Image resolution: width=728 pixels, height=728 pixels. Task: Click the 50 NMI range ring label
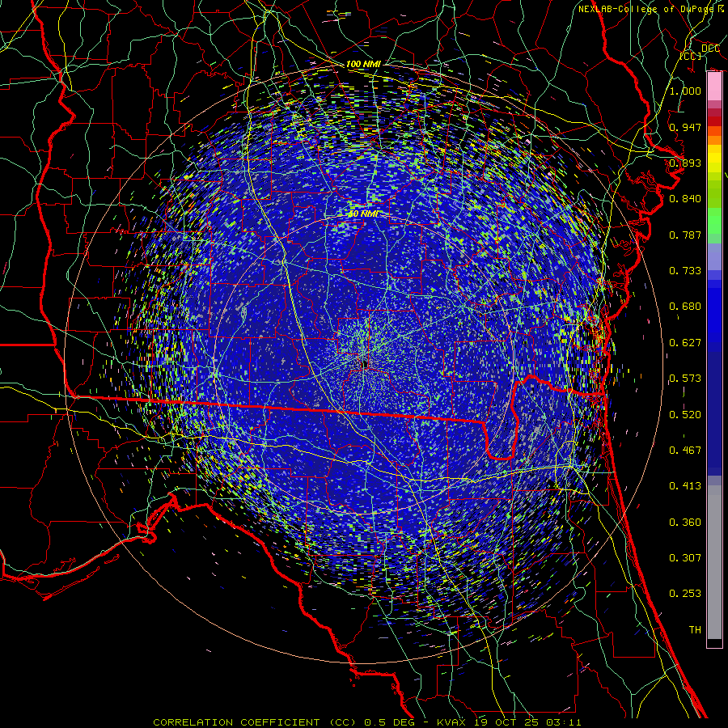pos(363,214)
